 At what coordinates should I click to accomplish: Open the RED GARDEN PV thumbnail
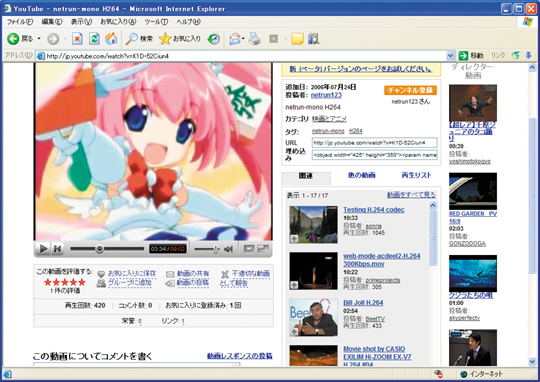point(473,191)
